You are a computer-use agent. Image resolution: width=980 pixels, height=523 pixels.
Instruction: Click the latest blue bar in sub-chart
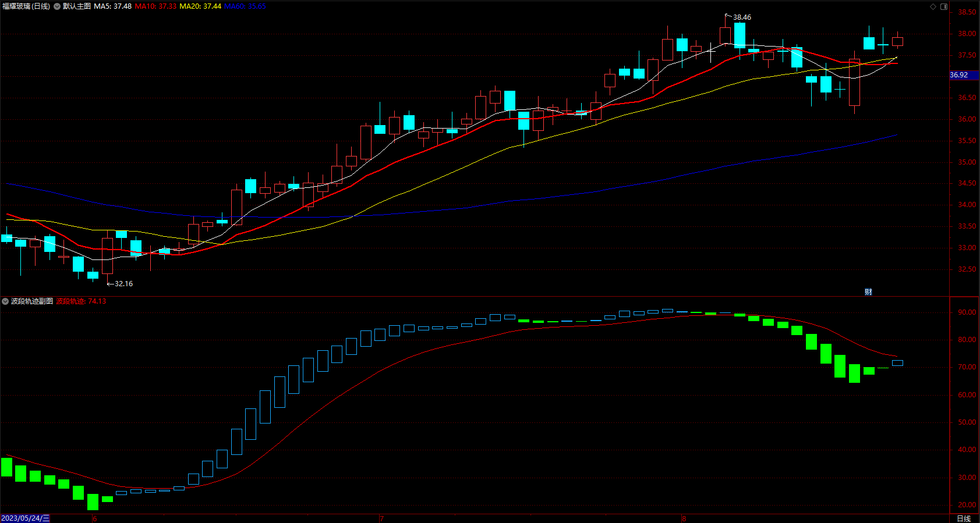[897, 363]
